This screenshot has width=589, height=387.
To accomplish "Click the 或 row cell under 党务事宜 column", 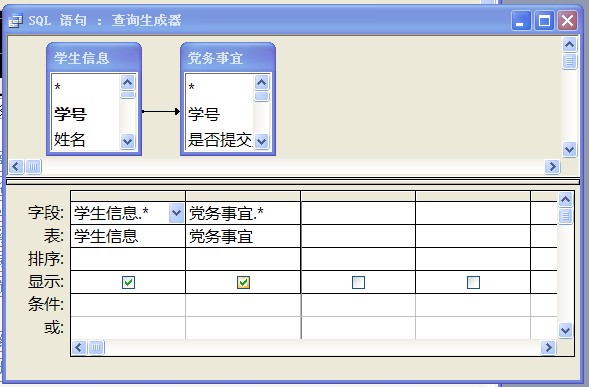I will [243, 328].
